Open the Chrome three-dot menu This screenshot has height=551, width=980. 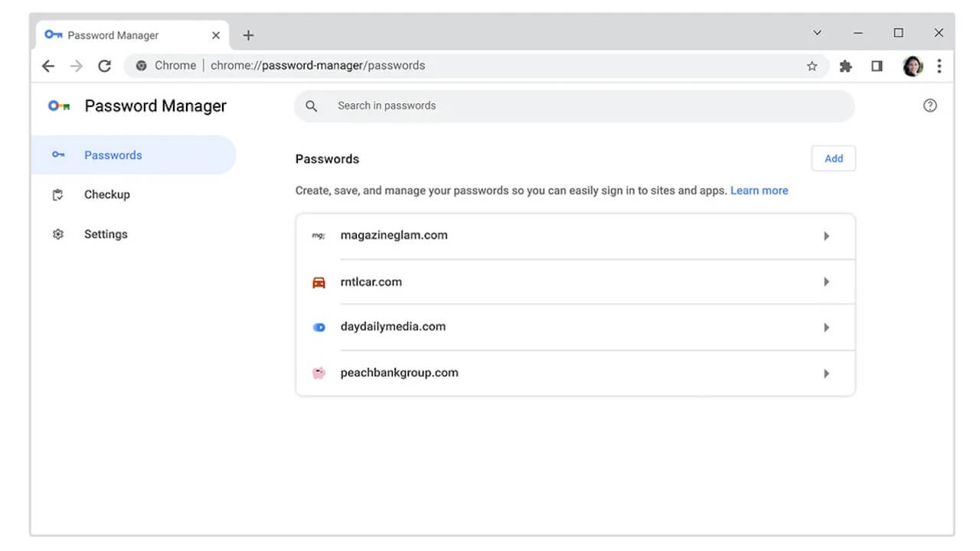[x=939, y=66]
